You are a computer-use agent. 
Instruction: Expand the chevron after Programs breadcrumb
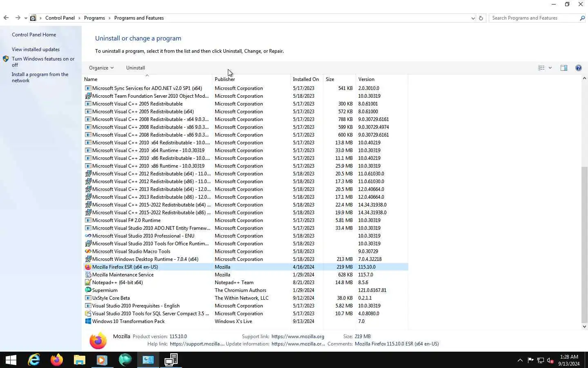coord(110,18)
